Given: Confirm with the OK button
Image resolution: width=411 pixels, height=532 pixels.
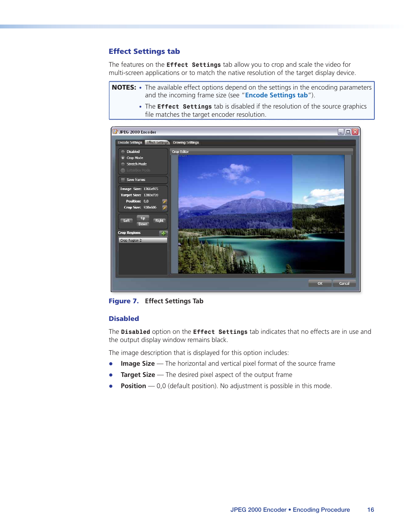Looking at the screenshot, I should point(320,283).
